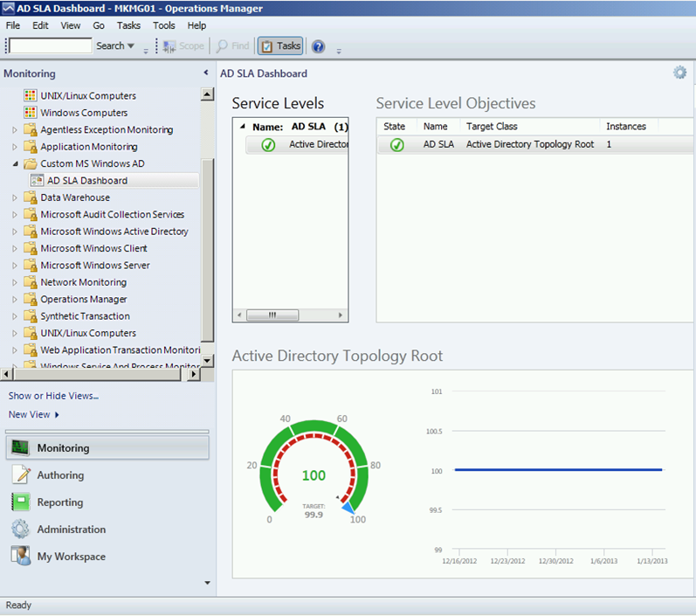Open the Tools menu
This screenshot has width=696, height=616.
[x=164, y=25]
